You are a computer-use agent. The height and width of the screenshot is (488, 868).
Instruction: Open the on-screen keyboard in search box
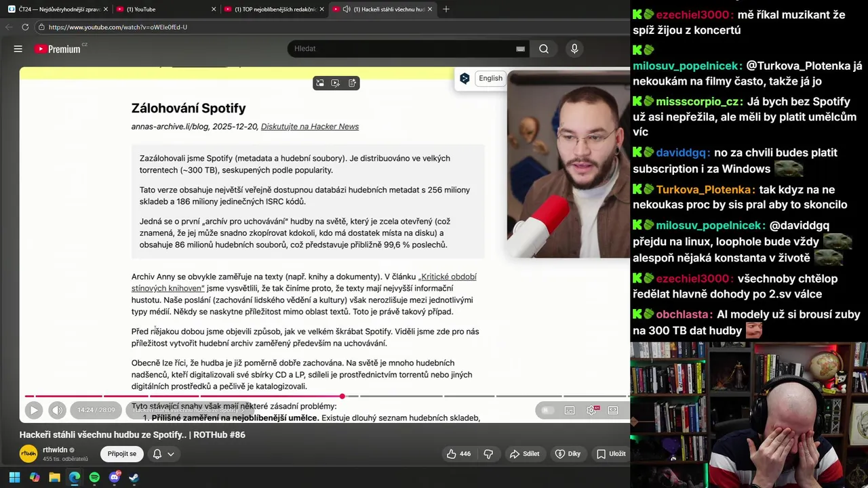tap(520, 49)
